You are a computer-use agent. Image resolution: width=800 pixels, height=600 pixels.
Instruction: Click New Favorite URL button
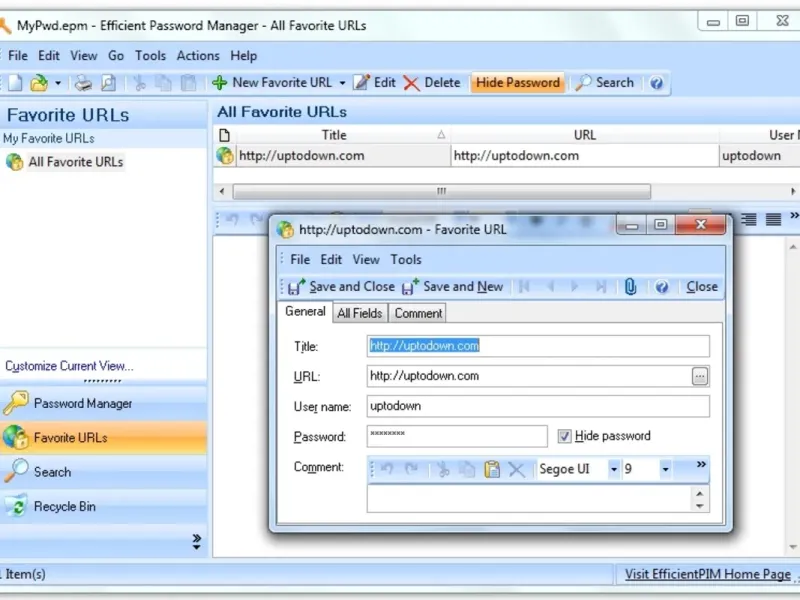point(272,83)
